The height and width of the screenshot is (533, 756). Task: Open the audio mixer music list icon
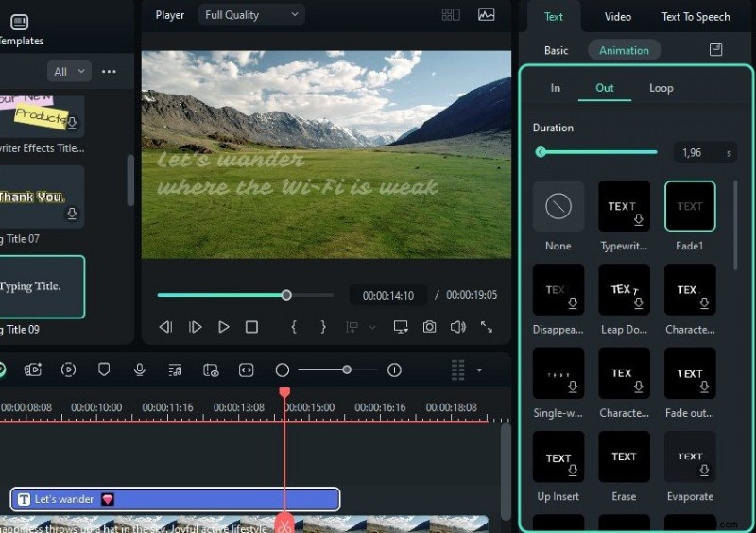175,370
